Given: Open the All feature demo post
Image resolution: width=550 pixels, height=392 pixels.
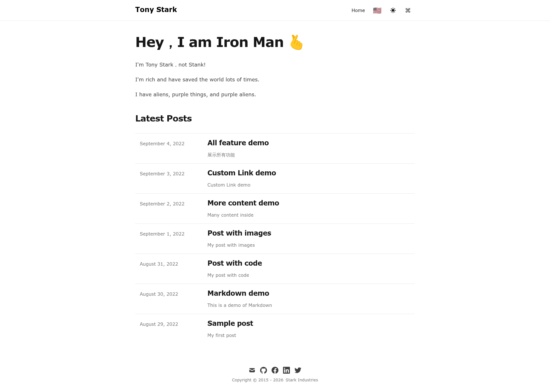Looking at the screenshot, I should [238, 143].
